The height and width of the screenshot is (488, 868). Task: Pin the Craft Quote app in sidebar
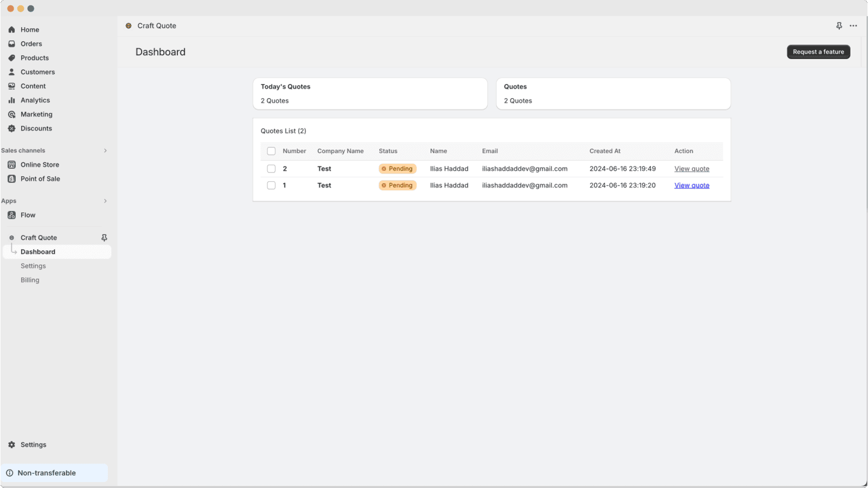coord(103,237)
